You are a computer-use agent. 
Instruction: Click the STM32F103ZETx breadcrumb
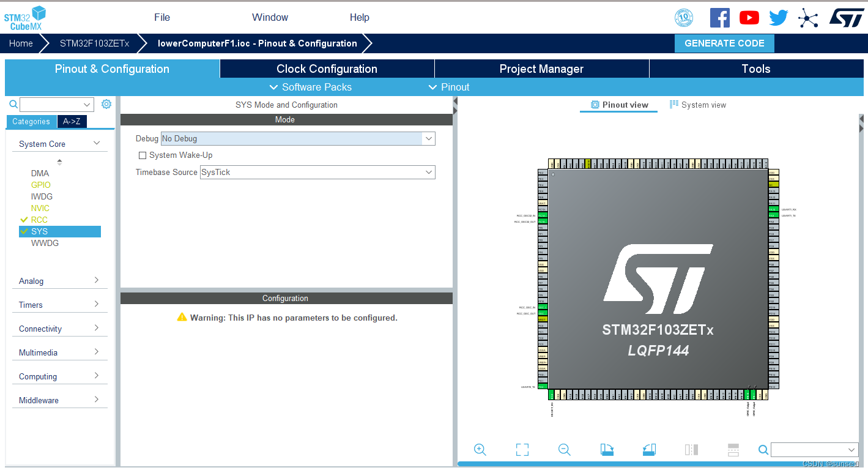[x=94, y=43]
